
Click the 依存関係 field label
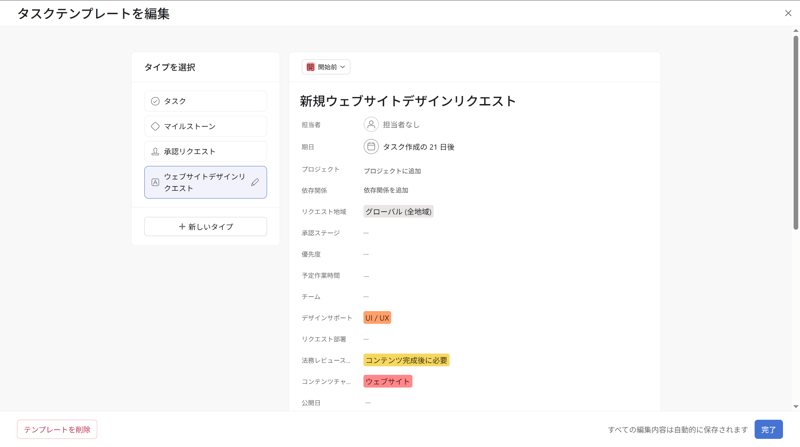click(314, 190)
